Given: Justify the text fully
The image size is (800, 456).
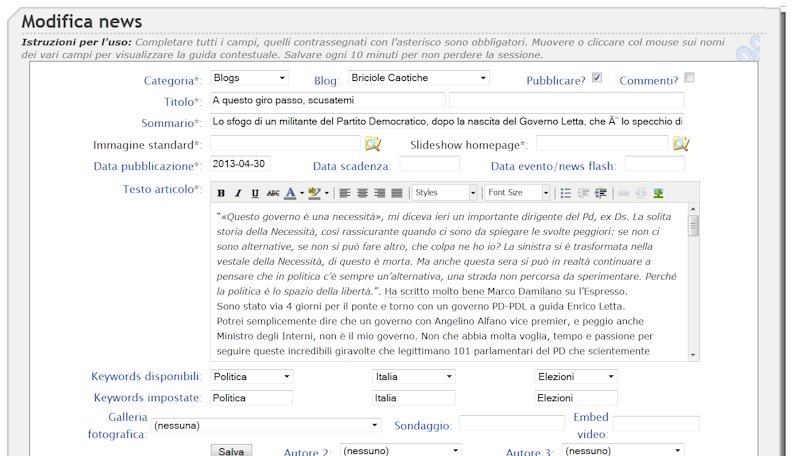Looking at the screenshot, I should [397, 193].
